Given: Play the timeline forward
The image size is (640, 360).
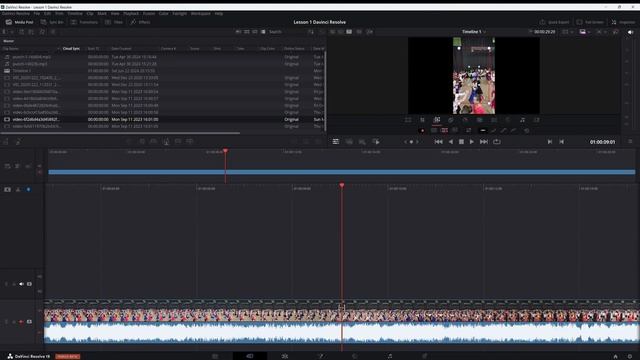Looking at the screenshot, I should click(x=472, y=142).
